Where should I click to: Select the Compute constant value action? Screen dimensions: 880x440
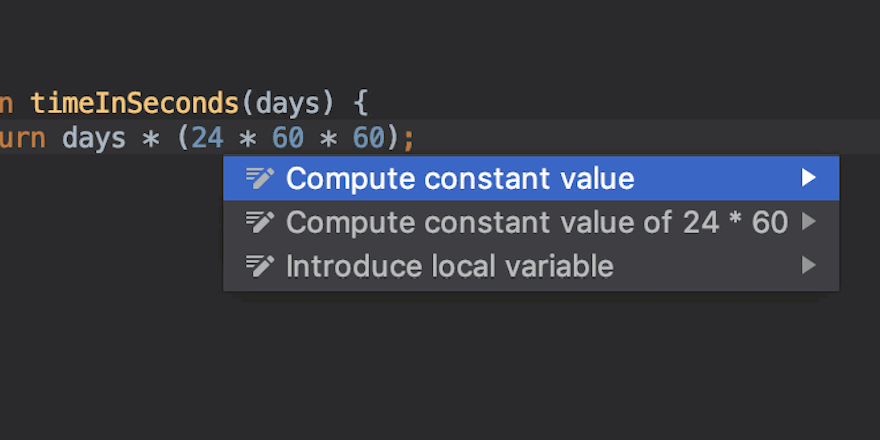pos(460,179)
